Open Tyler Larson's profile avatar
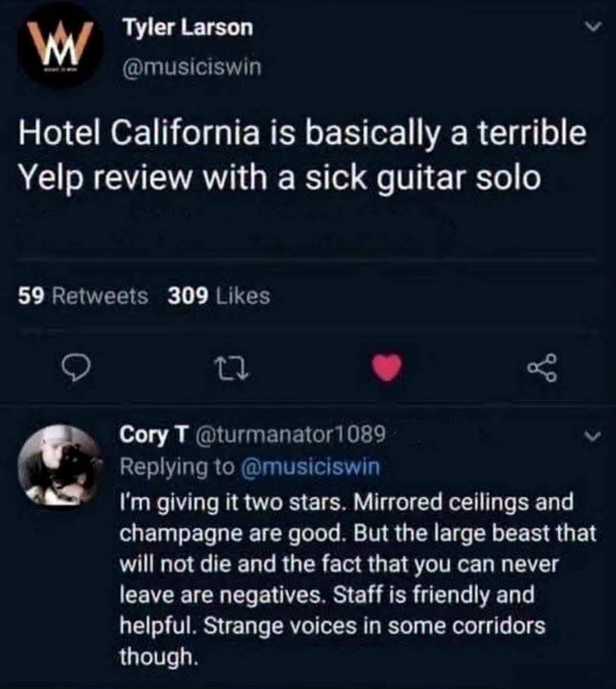Viewport: 616px width, 689px height. pos(60,44)
